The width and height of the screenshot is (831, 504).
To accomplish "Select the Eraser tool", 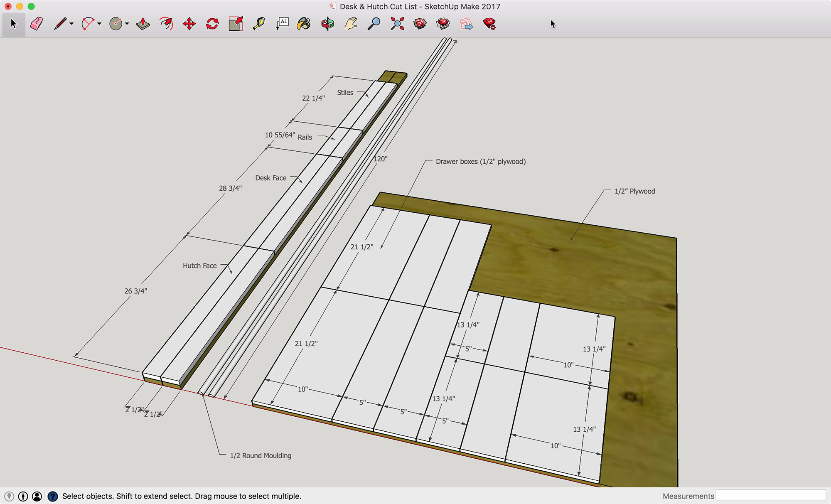I will [37, 24].
